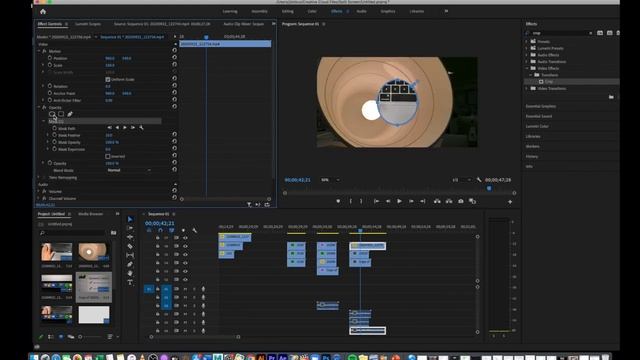Select the Hand tool
Screen dimensions: 640x360
pos(130,273)
